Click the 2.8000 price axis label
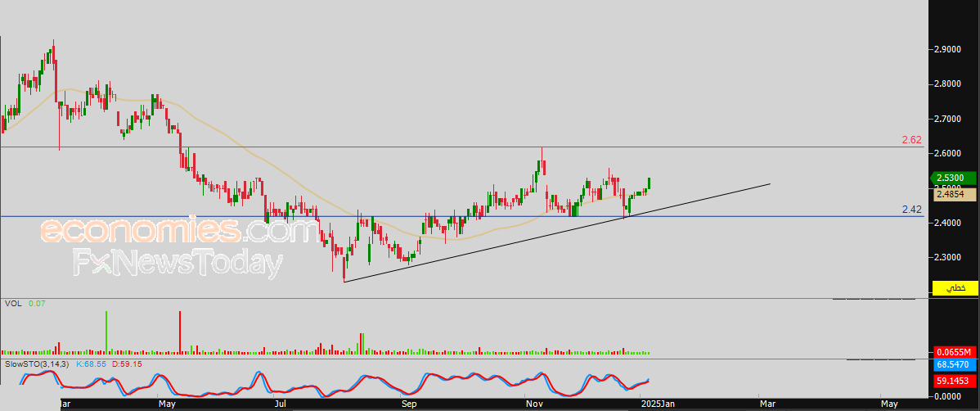 (x=947, y=84)
